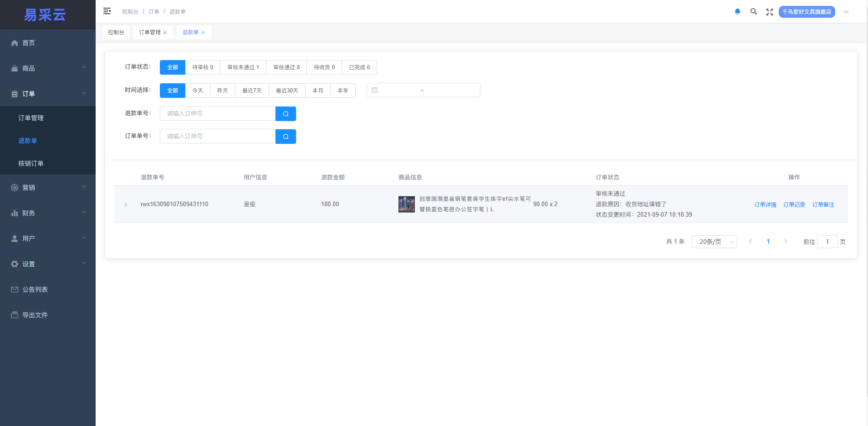
Task: Close the 退款单 tab
Action: click(203, 33)
